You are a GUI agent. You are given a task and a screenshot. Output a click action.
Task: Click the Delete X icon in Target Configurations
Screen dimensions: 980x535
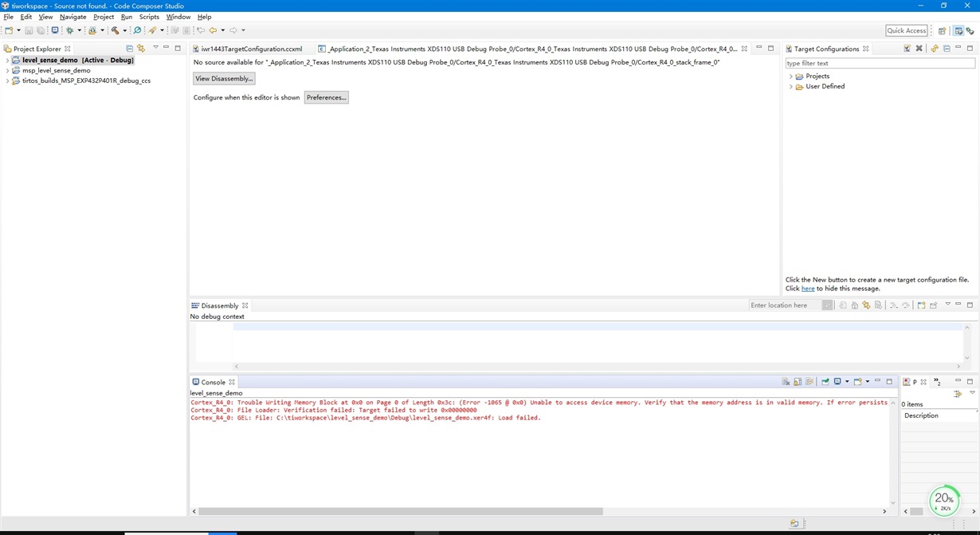[x=919, y=49]
